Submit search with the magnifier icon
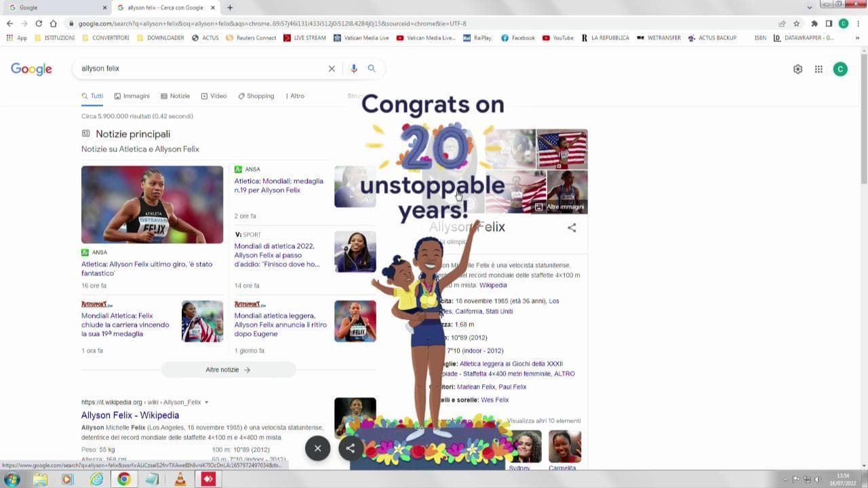 pos(372,68)
